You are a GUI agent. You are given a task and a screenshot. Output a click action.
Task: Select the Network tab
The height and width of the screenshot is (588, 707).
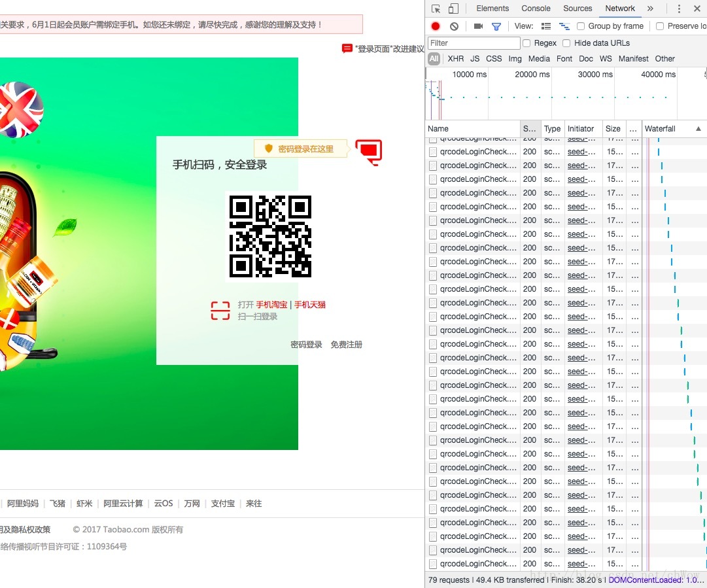click(x=620, y=8)
